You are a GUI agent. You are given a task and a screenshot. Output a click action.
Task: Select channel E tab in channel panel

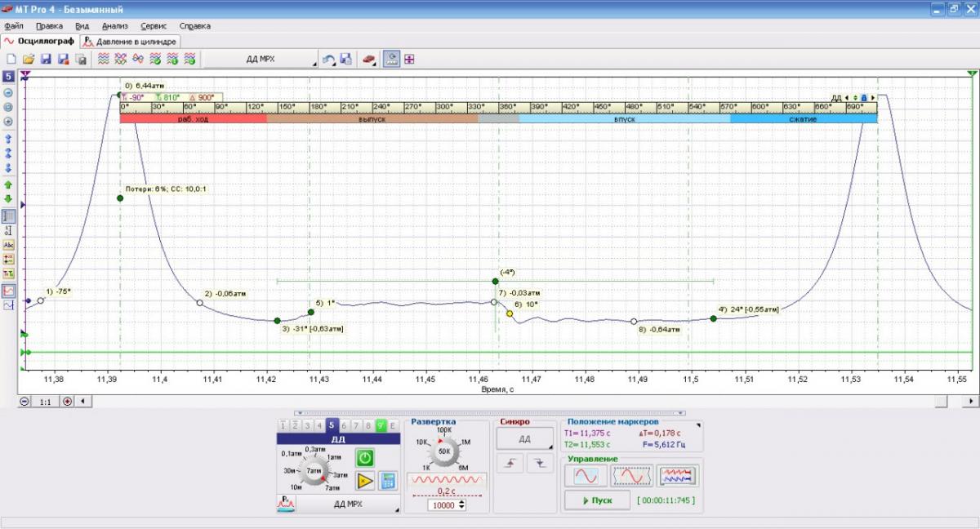coord(392,425)
